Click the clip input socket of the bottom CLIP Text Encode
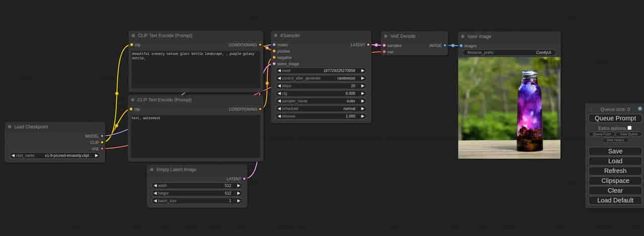This screenshot has height=236, width=644. pos(132,109)
